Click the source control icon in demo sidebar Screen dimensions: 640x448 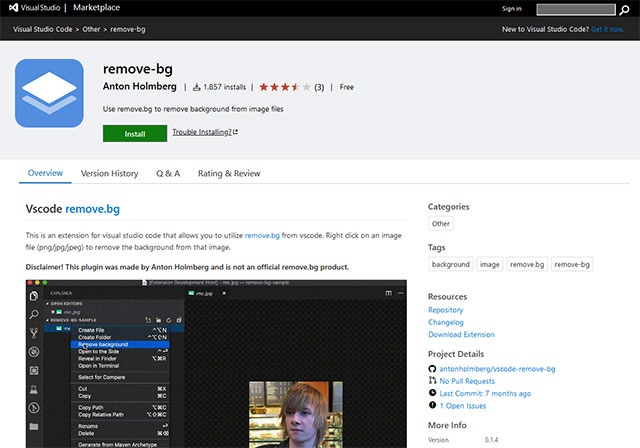coord(34,333)
